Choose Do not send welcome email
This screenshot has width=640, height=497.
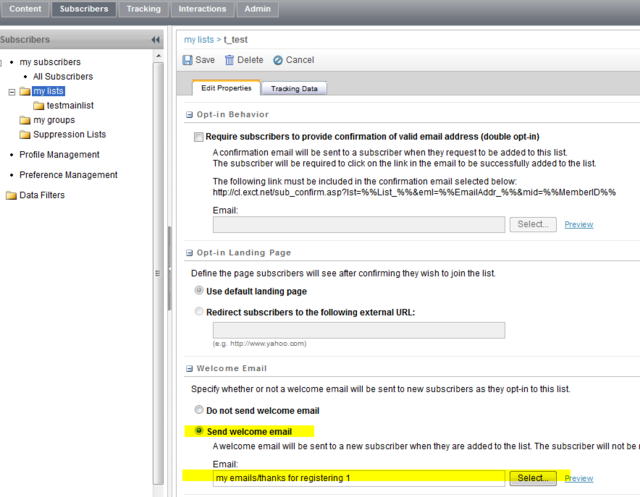coord(199,410)
